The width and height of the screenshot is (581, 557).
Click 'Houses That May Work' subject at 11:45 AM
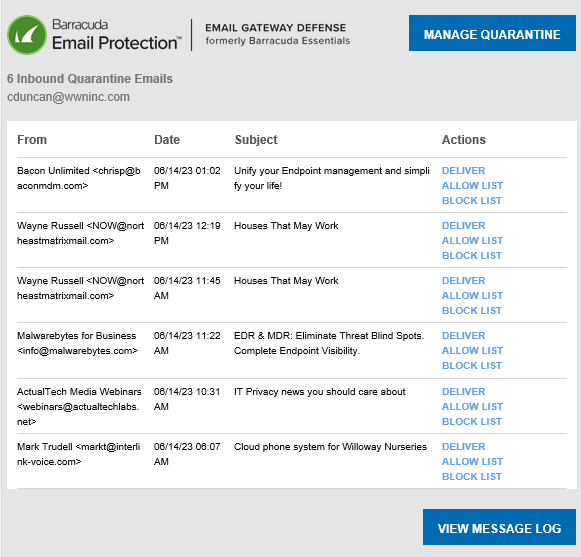pos(286,281)
